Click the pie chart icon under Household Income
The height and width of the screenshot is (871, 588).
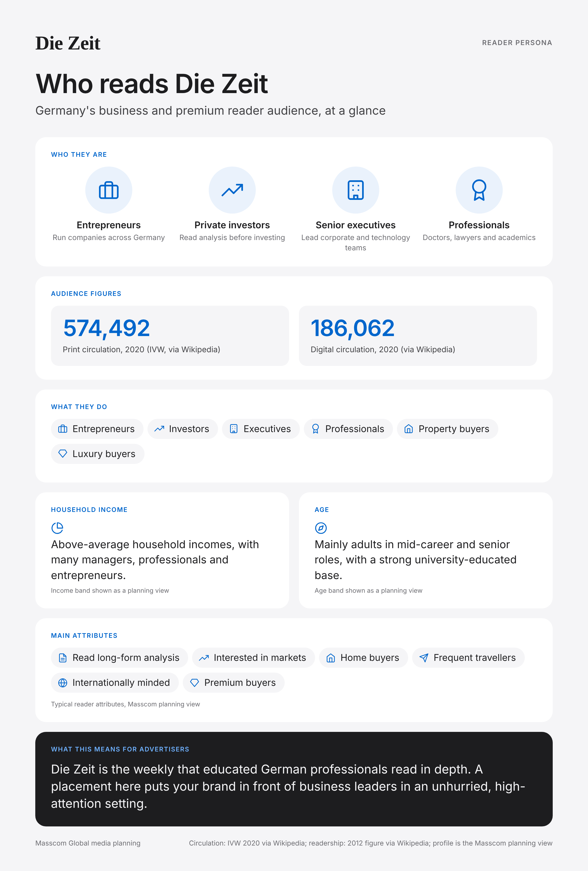pyautogui.click(x=57, y=528)
